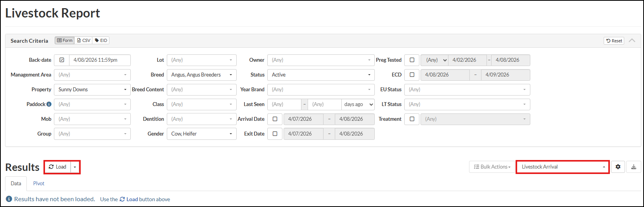Open the Lot dropdown
Viewport: 644px width, 207px height.
[202, 60]
